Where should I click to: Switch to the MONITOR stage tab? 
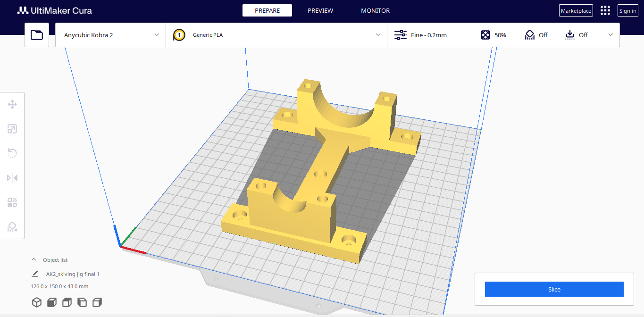pyautogui.click(x=376, y=10)
